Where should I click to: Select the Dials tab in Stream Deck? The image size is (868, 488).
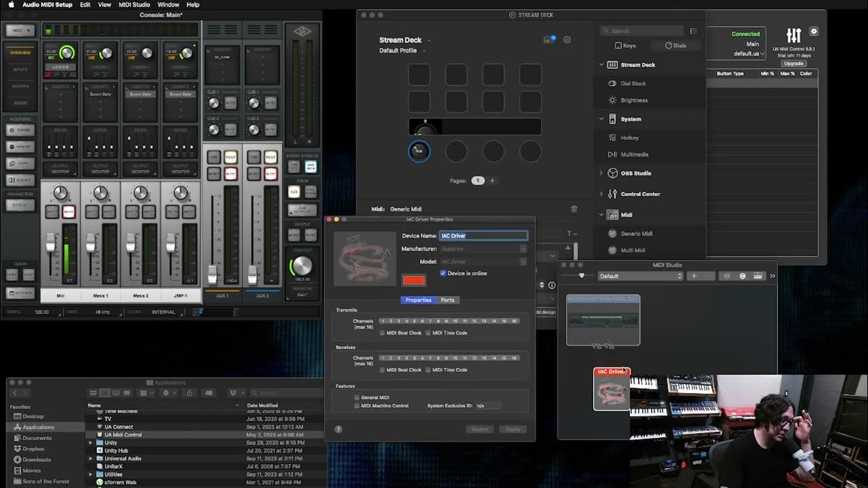point(675,45)
